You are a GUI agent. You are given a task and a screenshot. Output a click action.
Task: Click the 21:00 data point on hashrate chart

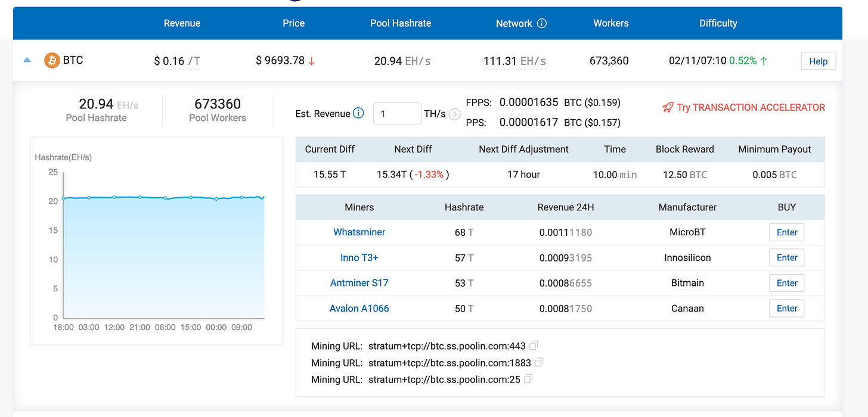click(139, 197)
